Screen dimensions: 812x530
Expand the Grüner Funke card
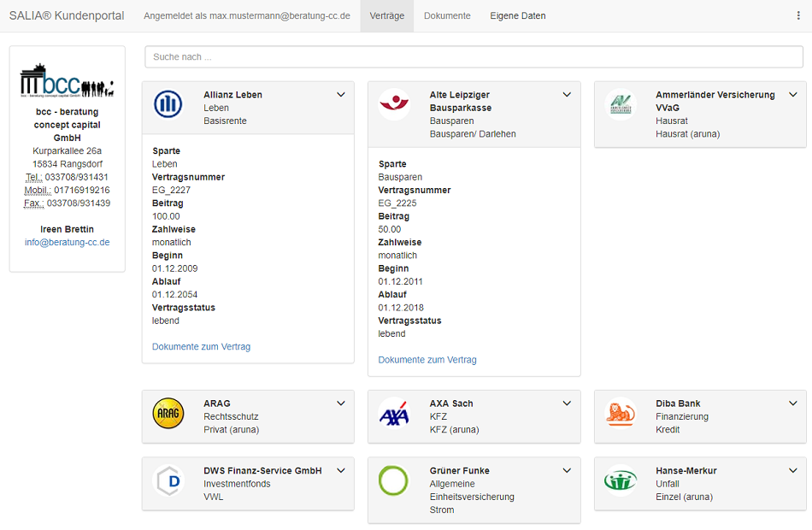point(567,471)
